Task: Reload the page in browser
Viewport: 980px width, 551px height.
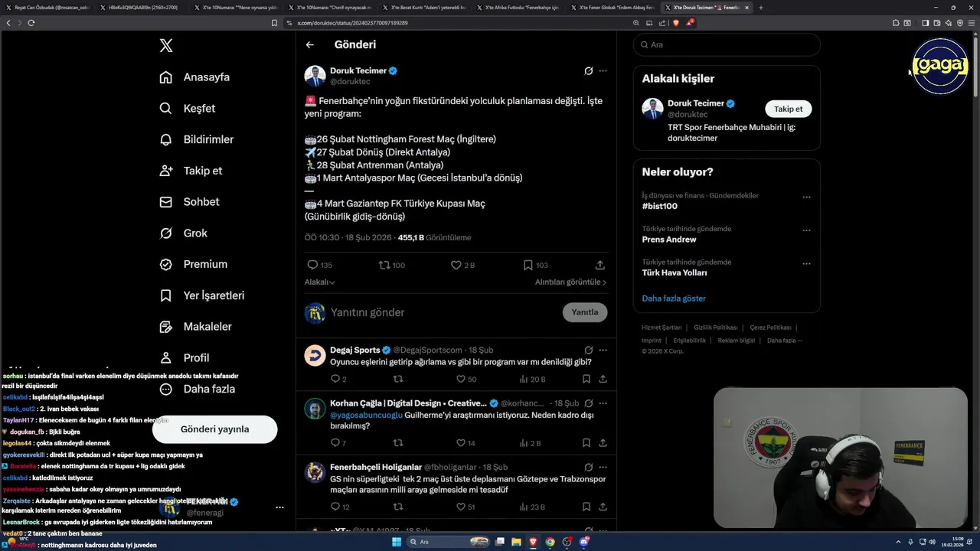Action: 31,23
